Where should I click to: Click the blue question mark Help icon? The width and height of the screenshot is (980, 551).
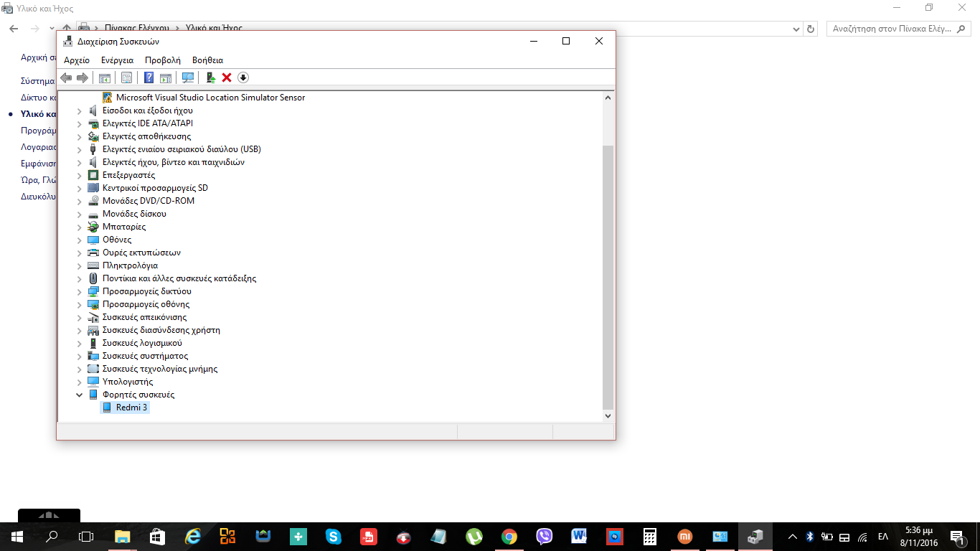149,77
